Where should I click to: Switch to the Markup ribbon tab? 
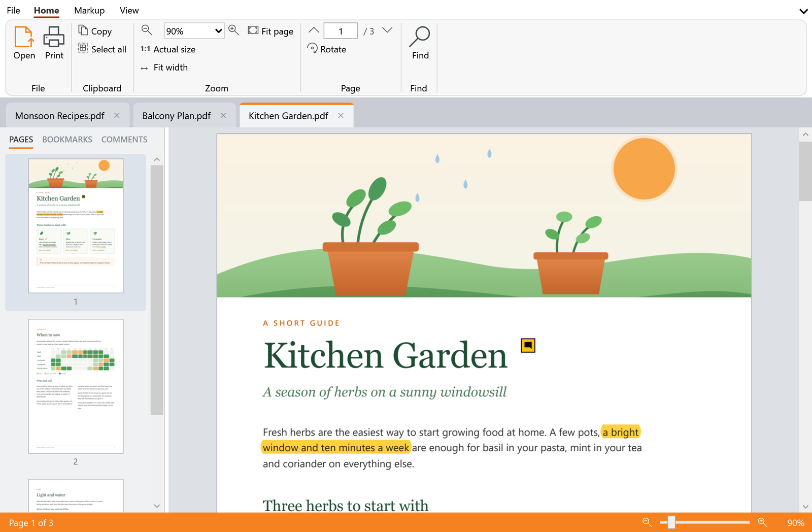tap(89, 10)
